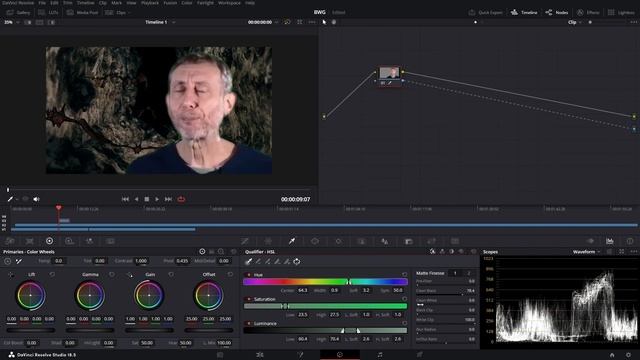Go to last frame button
The height and width of the screenshot is (360, 640).
pos(168,199)
